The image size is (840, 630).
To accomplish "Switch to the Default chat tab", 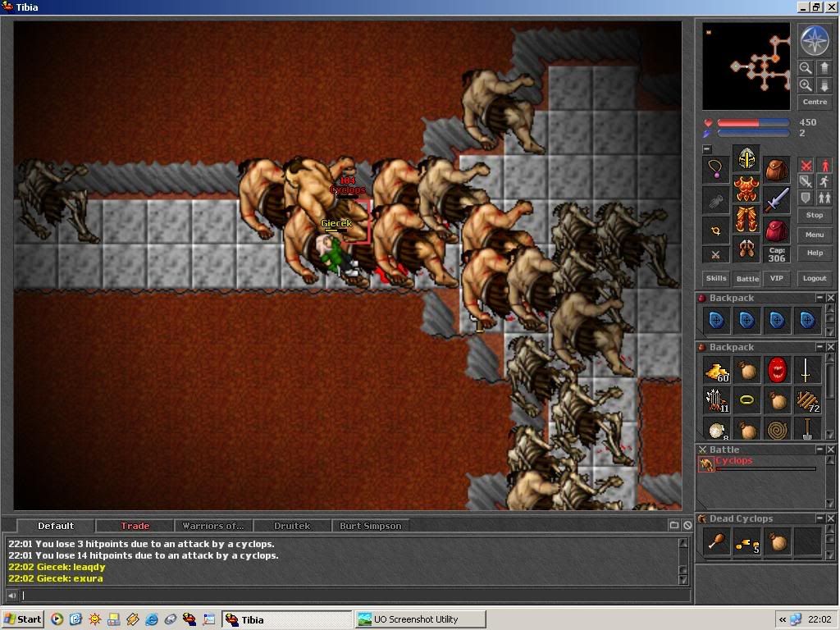I will click(56, 526).
